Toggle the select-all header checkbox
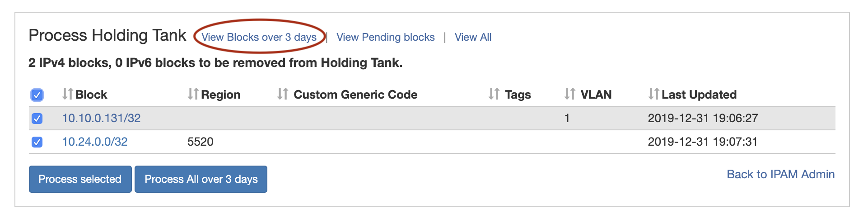 pos(37,95)
